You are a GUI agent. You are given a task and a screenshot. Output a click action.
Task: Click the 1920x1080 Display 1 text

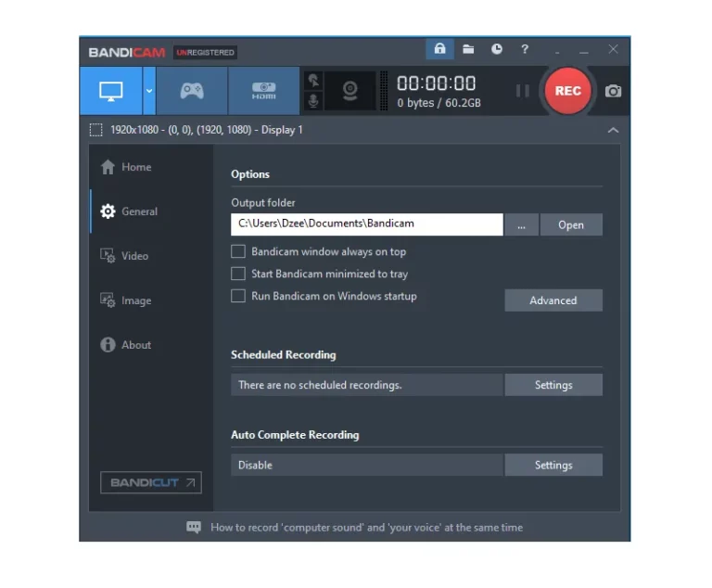(x=207, y=130)
